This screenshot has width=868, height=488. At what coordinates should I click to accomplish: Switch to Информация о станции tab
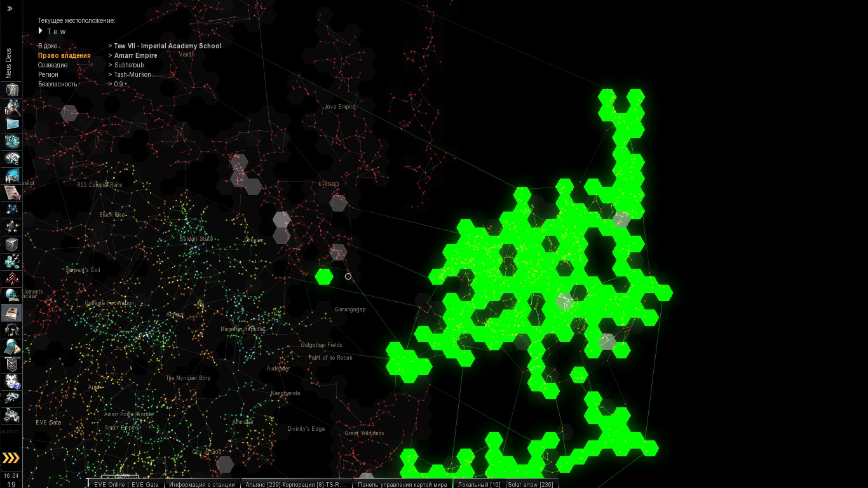(x=201, y=484)
